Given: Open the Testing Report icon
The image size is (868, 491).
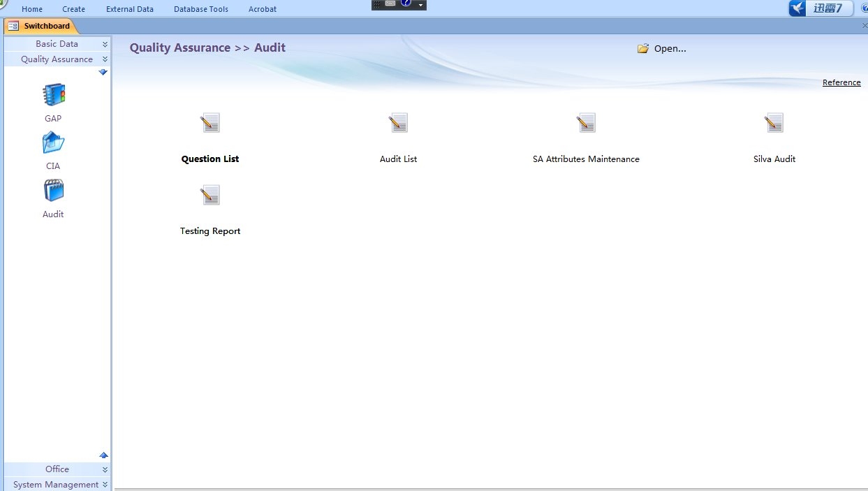Looking at the screenshot, I should [x=210, y=196].
